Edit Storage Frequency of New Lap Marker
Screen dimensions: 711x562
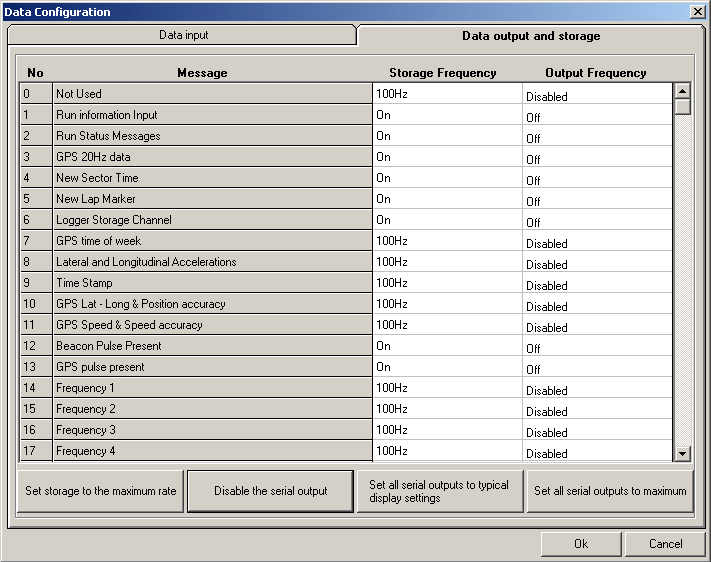[x=447, y=199]
